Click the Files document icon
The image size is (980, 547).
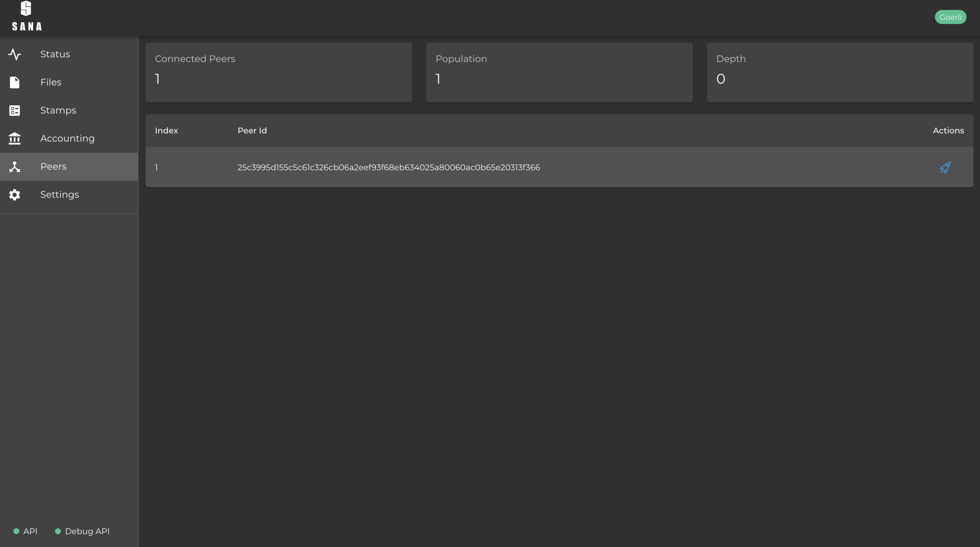click(x=14, y=82)
